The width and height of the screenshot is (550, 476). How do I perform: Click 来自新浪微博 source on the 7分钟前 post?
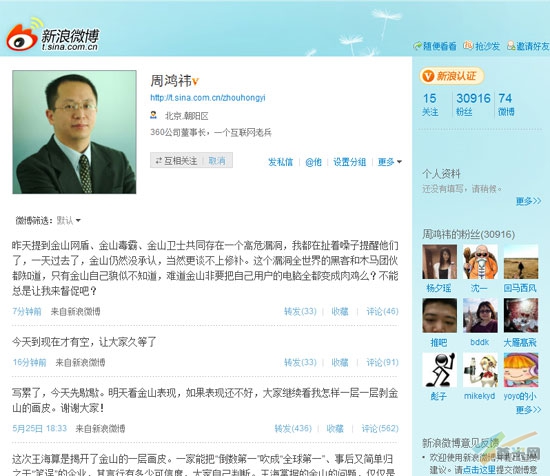[75, 311]
